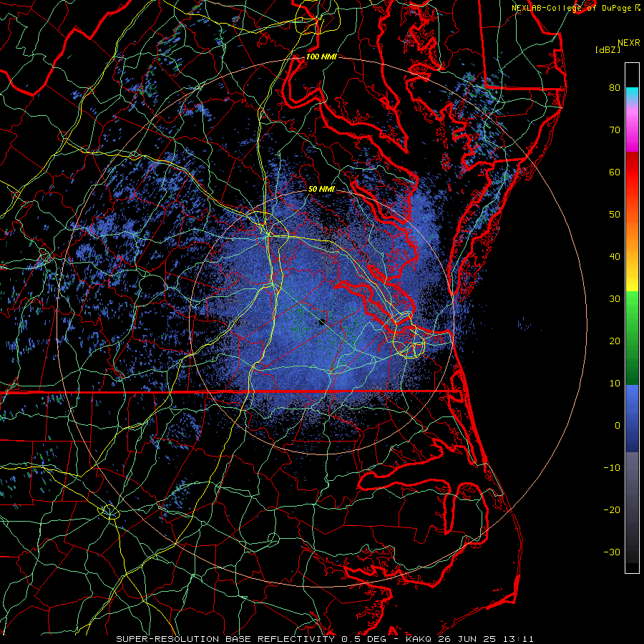
Task: Click the -30 value on the dBZ scale
Action: [x=612, y=552]
